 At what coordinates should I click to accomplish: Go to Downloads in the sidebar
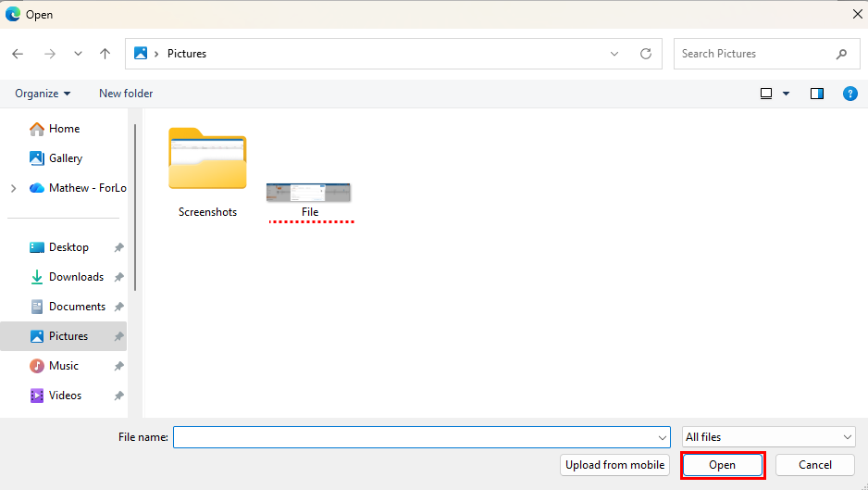pyautogui.click(x=76, y=277)
